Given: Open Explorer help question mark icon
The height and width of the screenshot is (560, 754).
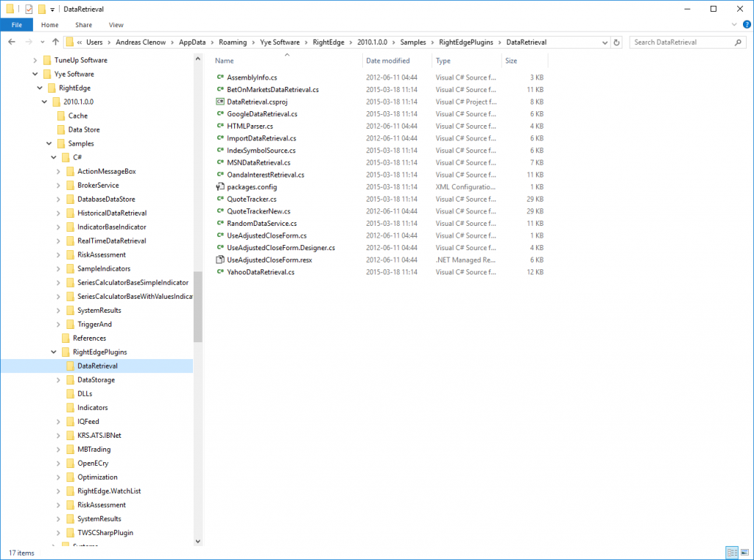Looking at the screenshot, I should pos(747,24).
